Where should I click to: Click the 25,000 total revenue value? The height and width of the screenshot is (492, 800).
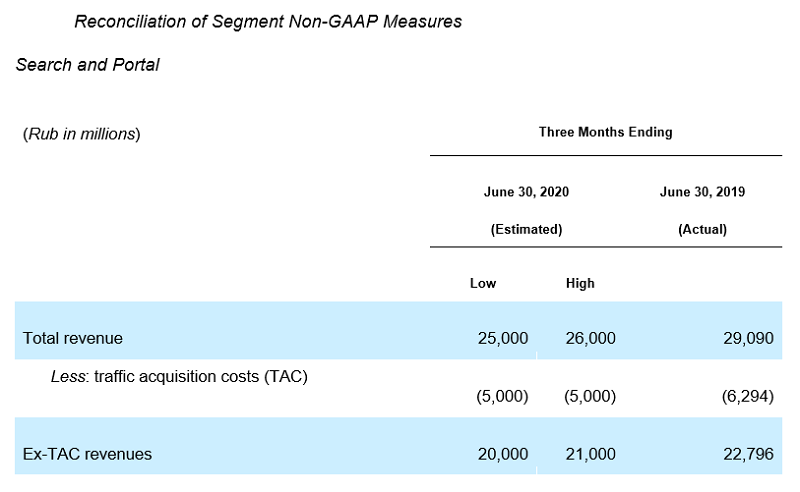[x=503, y=338]
